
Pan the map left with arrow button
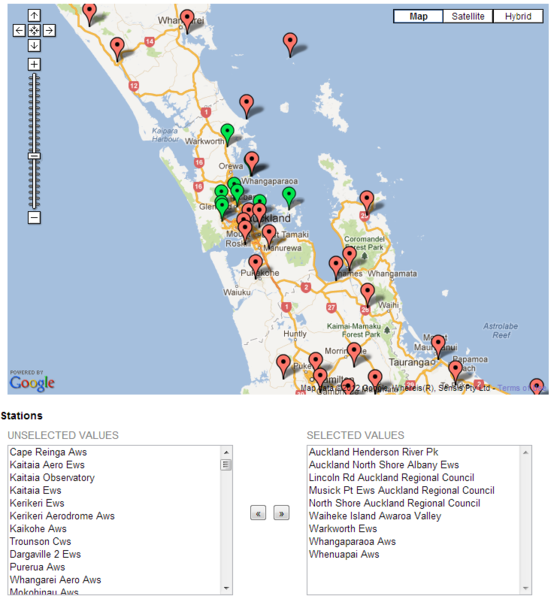pos(19,30)
